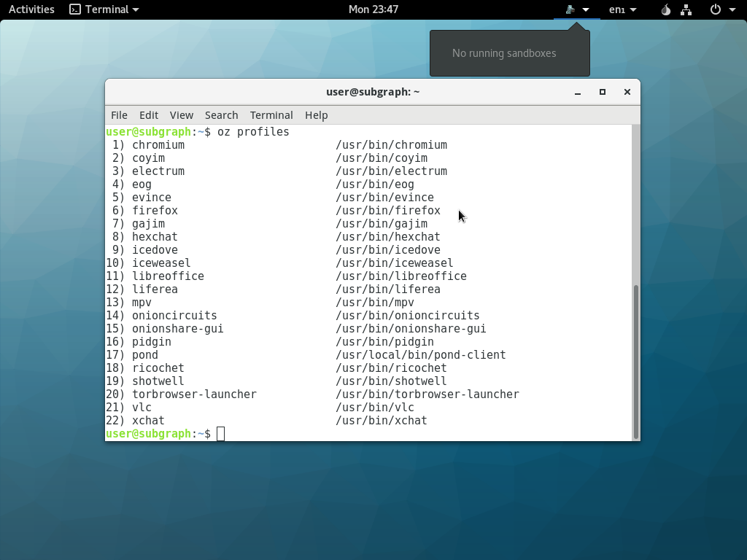Click the power icon in top bar

point(715,9)
